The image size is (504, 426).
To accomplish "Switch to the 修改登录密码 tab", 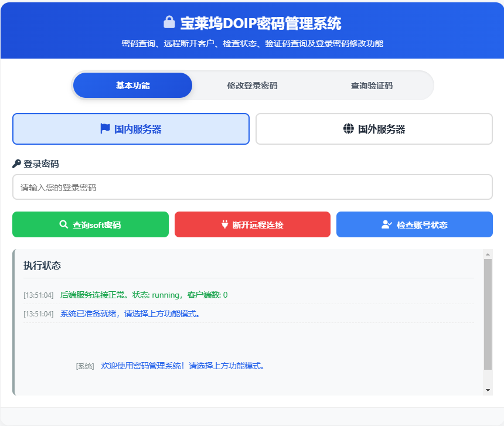I will coord(253,85).
